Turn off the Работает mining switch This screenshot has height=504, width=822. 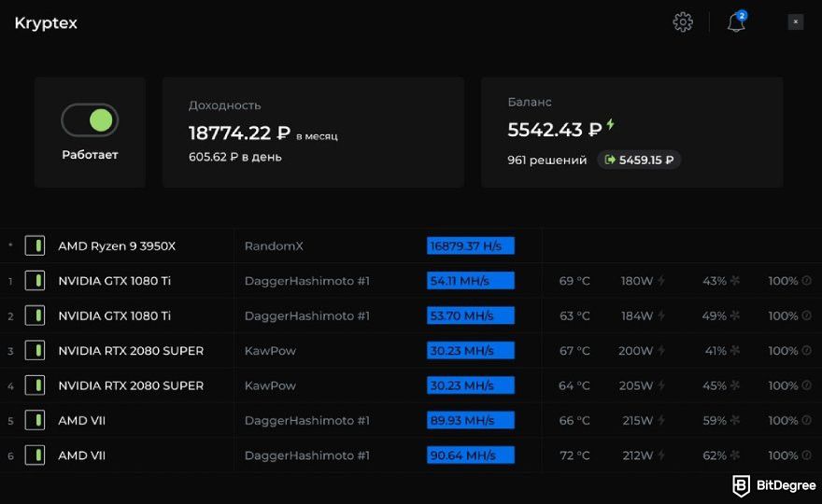pos(90,120)
